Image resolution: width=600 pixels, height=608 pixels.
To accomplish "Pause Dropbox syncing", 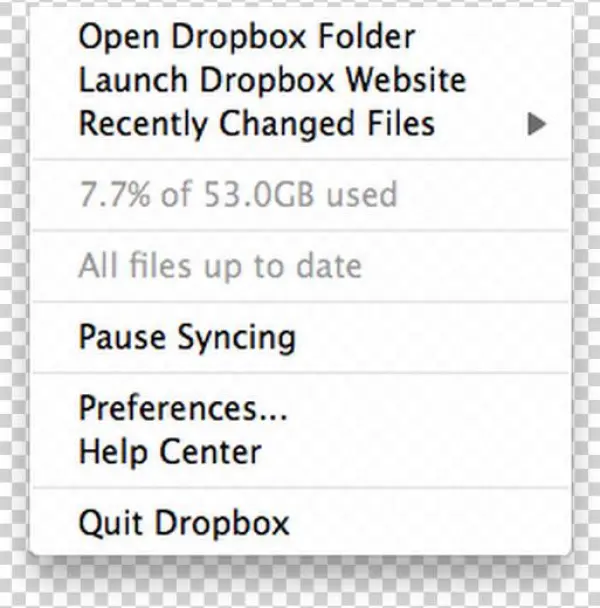I will coord(187,337).
